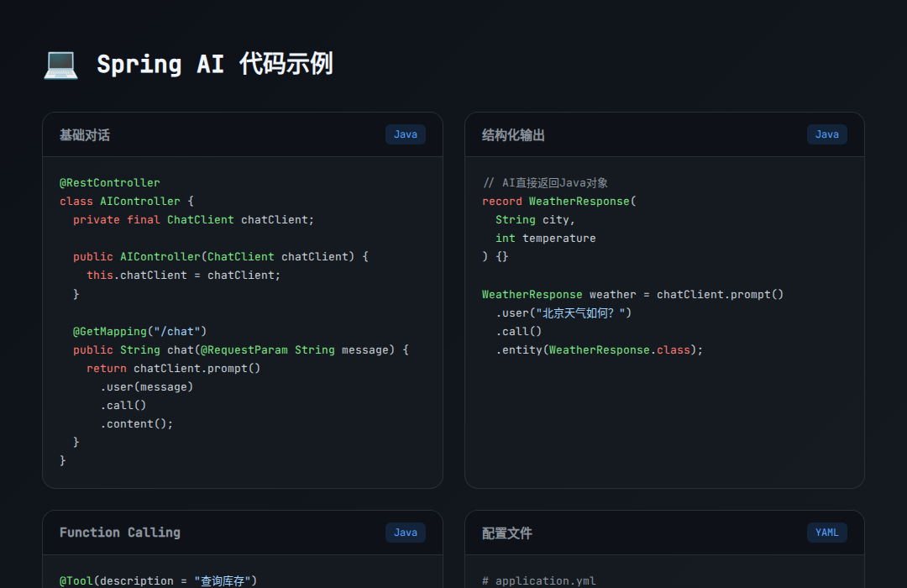
Task: Click the '// AI直接返回Java对象' comment
Action: pyautogui.click(x=545, y=183)
